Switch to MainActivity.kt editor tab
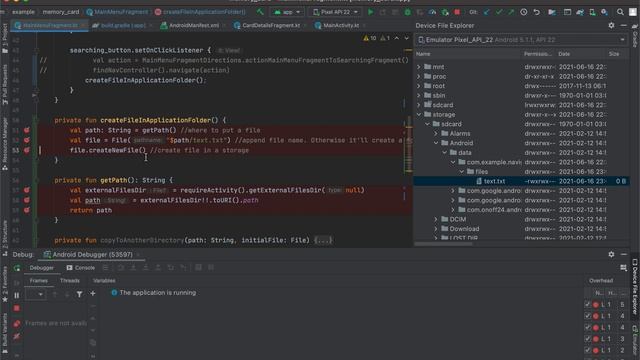 [x=340, y=25]
